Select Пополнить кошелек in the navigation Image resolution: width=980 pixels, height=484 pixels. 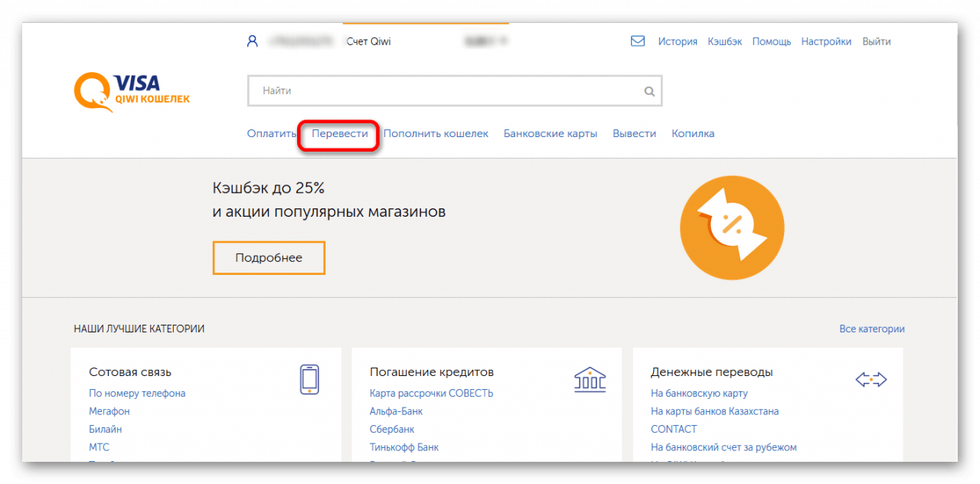coord(436,133)
